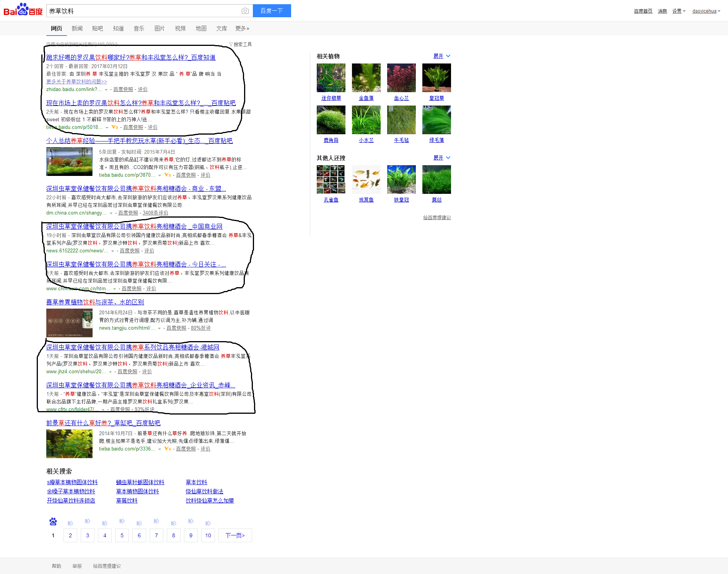
Task: Click the paw icon above page 1
Action: (53, 522)
